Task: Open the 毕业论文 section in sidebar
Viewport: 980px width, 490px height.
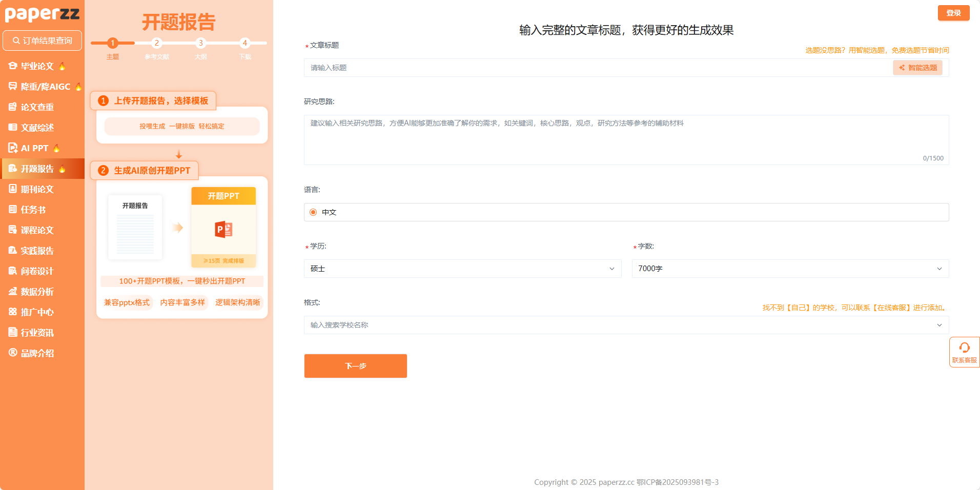Action: point(37,66)
